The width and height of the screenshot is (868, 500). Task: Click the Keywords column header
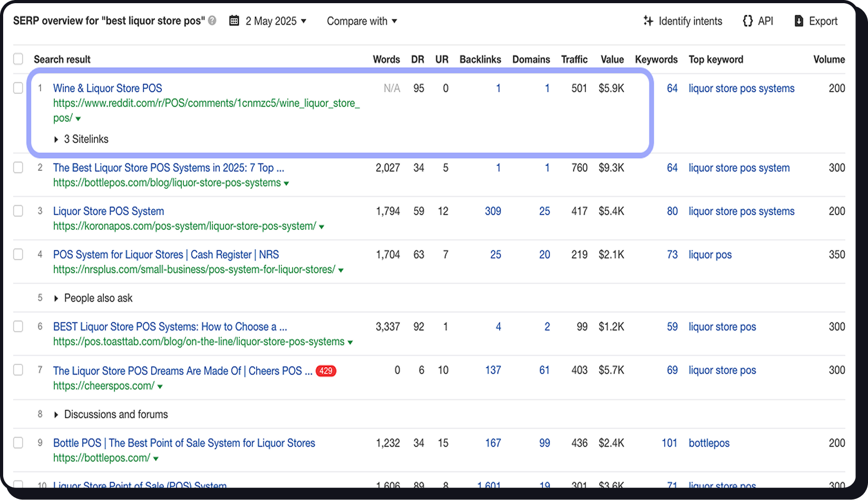pyautogui.click(x=656, y=59)
